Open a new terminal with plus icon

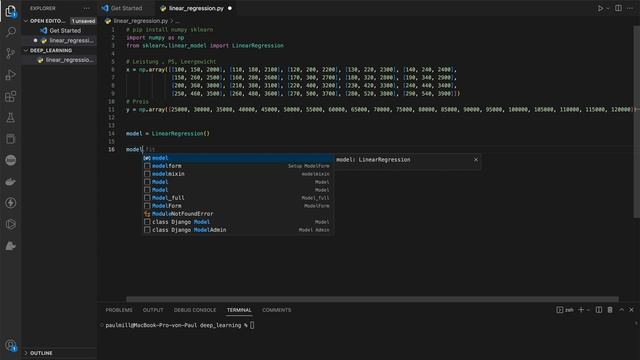coord(581,310)
